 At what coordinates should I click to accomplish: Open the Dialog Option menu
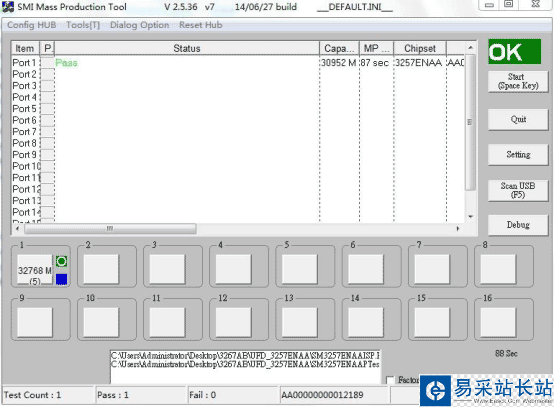click(x=140, y=25)
